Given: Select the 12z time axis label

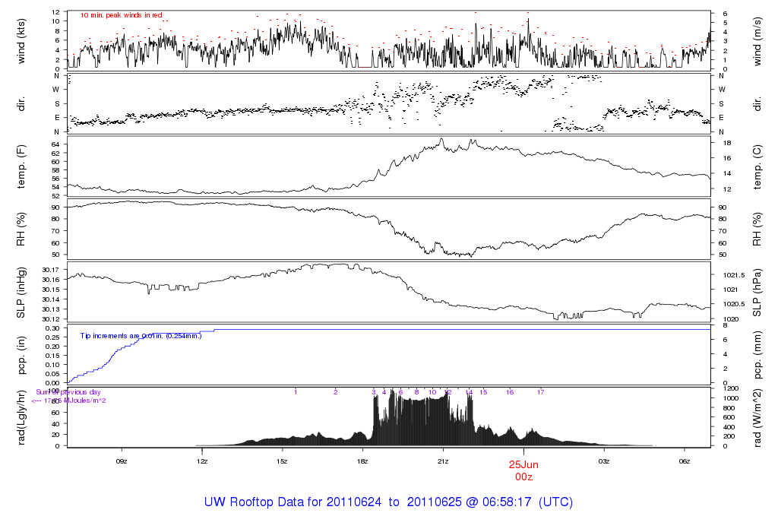Looking at the screenshot, I should [202, 461].
